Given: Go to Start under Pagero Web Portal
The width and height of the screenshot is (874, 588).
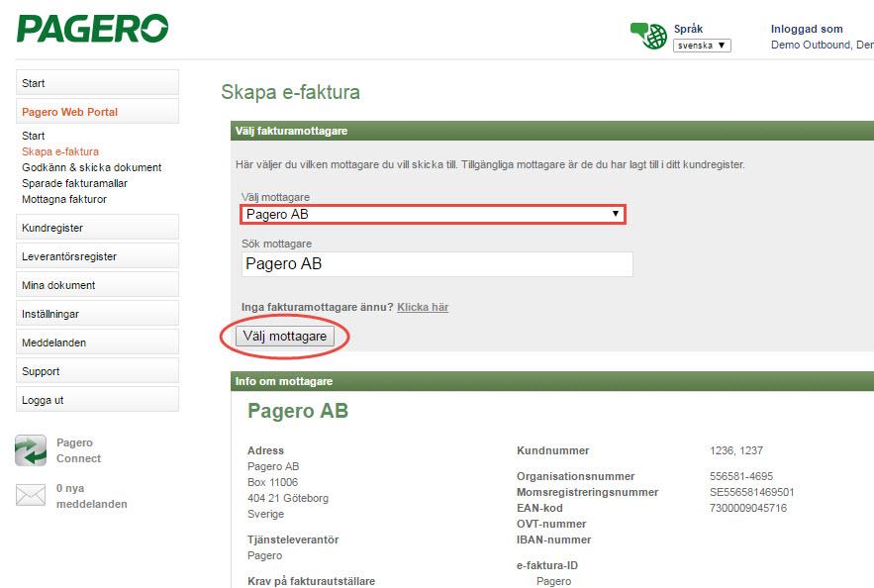Looking at the screenshot, I should coord(34,136).
